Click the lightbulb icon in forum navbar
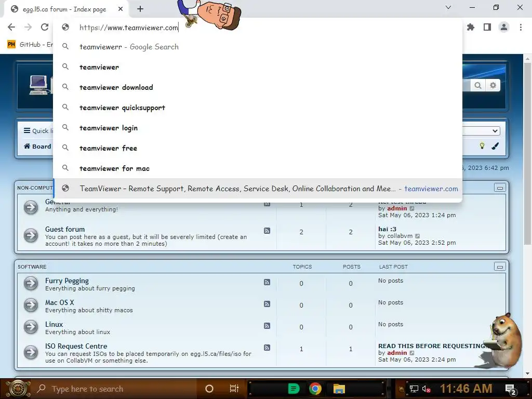 coord(482,146)
